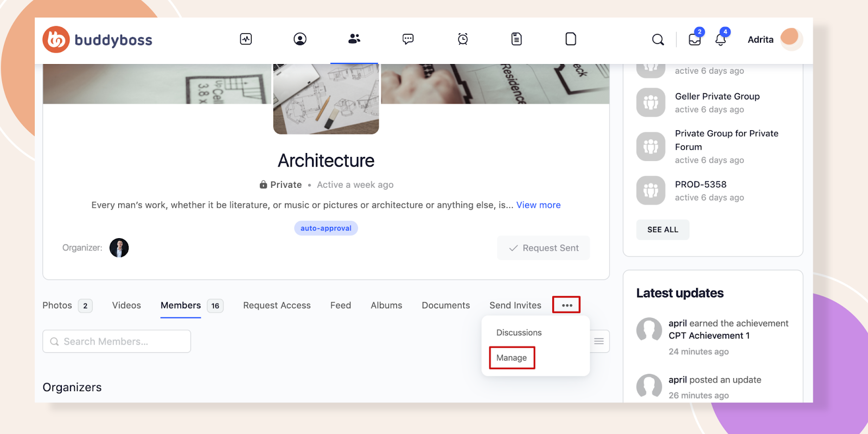Open the alarm clock nav icon

[x=463, y=39]
